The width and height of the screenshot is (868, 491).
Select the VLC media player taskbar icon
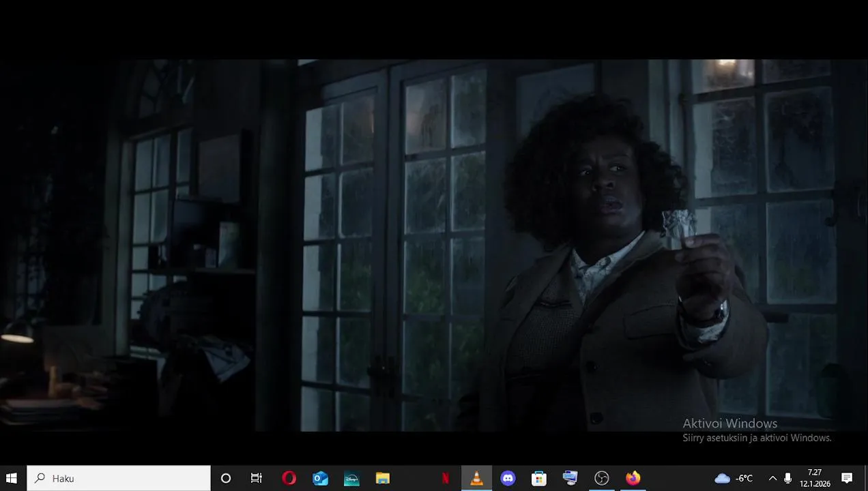tap(477, 478)
